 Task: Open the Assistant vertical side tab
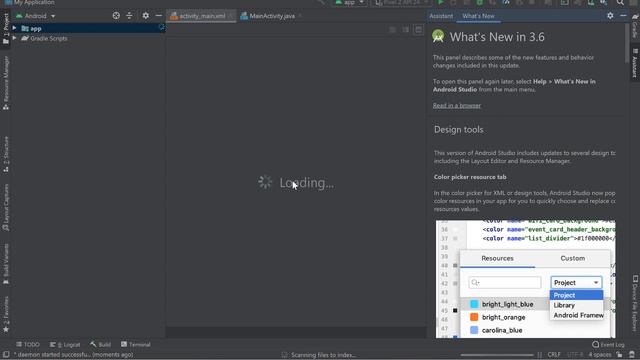[x=635, y=64]
